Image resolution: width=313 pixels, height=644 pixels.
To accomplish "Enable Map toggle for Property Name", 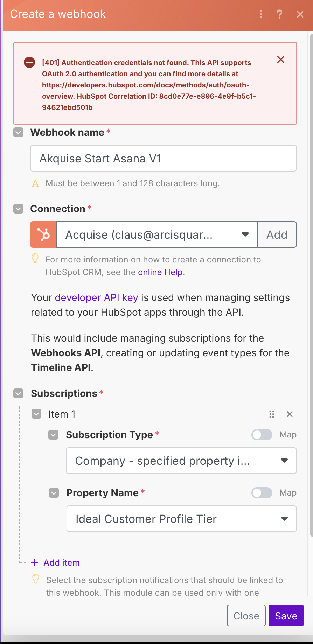I will click(262, 493).
